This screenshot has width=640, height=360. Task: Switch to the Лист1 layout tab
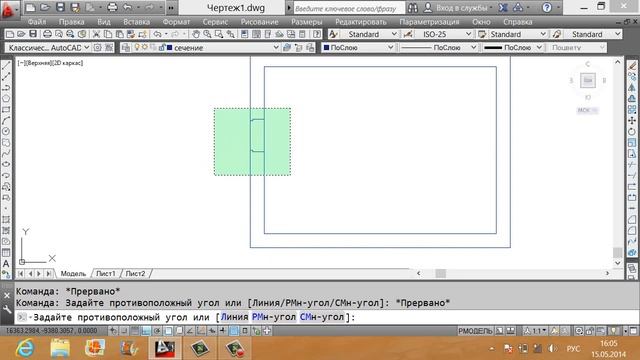point(106,273)
